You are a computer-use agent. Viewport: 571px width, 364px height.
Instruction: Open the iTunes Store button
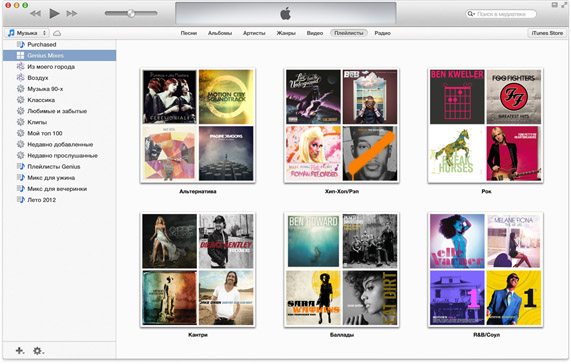[x=547, y=33]
